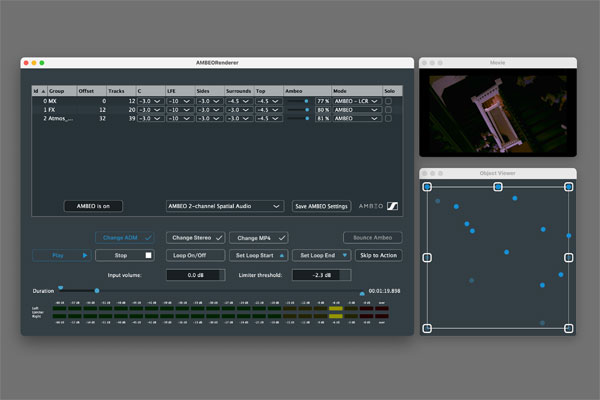Click the down-triangle icon on Set Loop End

345,255
